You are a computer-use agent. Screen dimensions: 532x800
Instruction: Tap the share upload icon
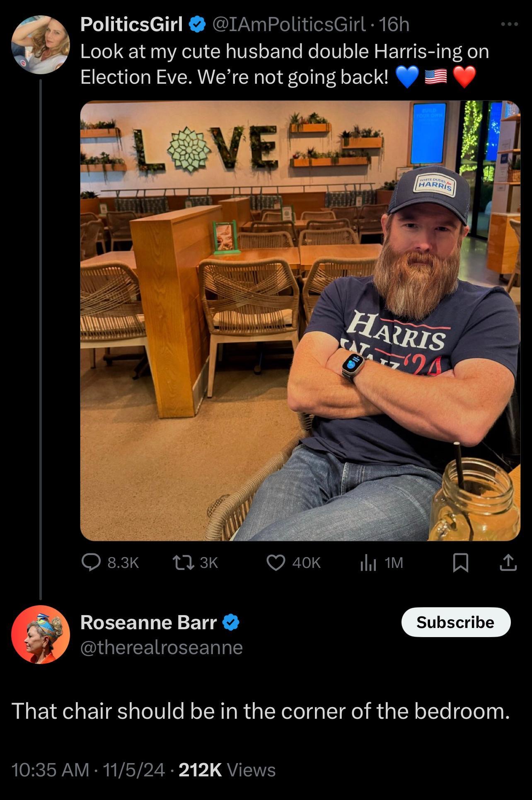coord(508,562)
